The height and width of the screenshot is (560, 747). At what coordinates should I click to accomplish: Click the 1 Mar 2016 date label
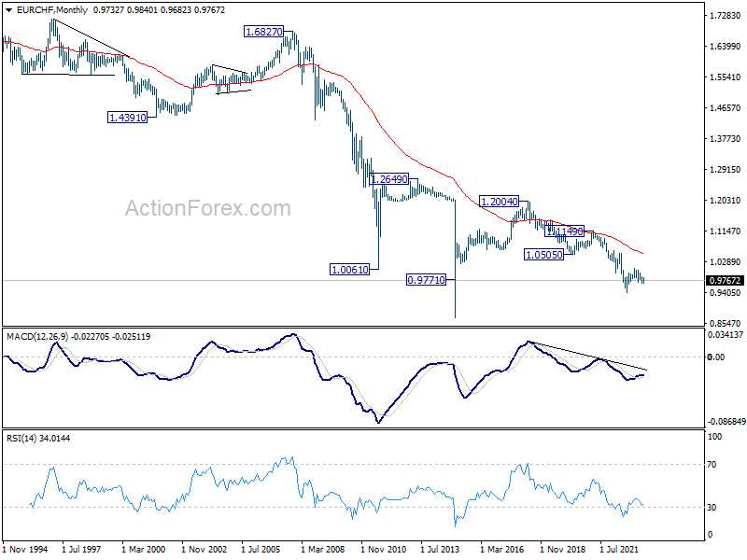pos(501,549)
